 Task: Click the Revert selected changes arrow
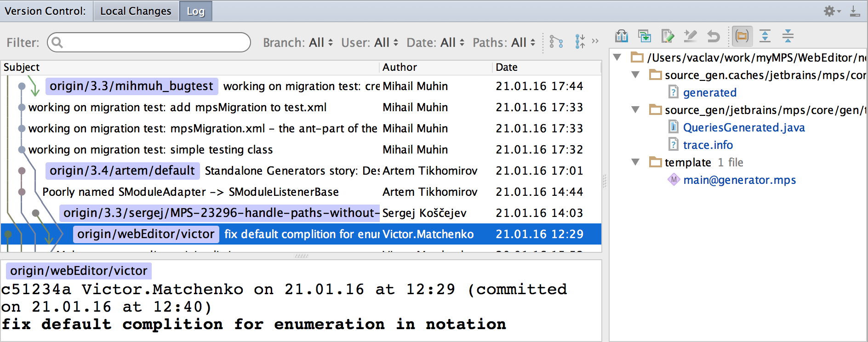point(713,36)
